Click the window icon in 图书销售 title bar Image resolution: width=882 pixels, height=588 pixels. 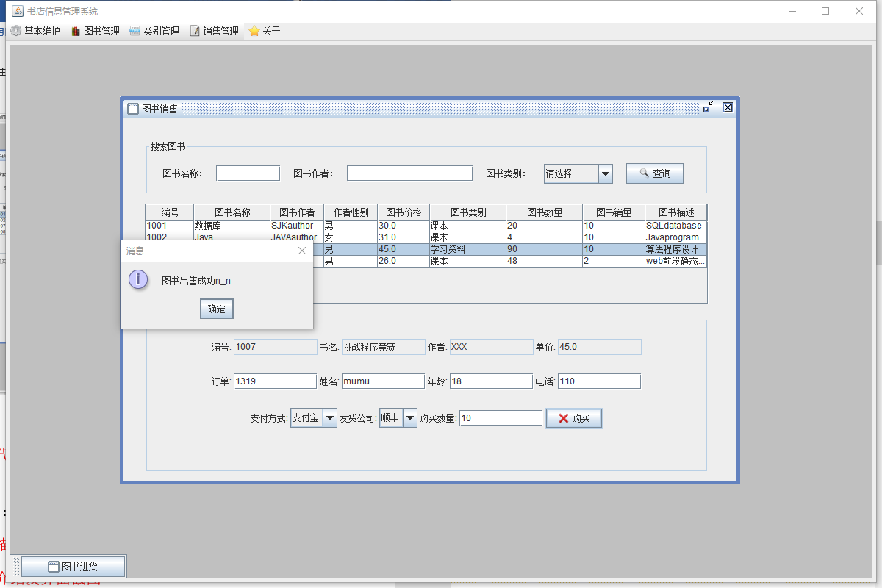click(132, 107)
